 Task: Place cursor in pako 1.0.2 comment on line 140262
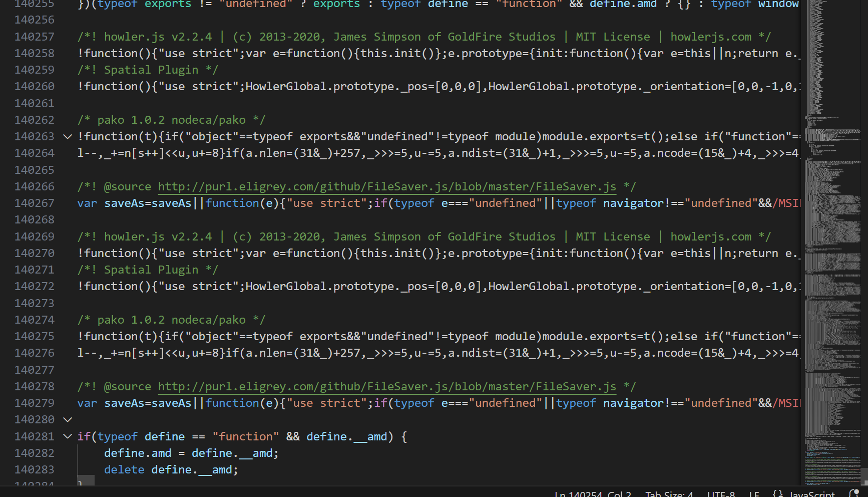tap(171, 120)
